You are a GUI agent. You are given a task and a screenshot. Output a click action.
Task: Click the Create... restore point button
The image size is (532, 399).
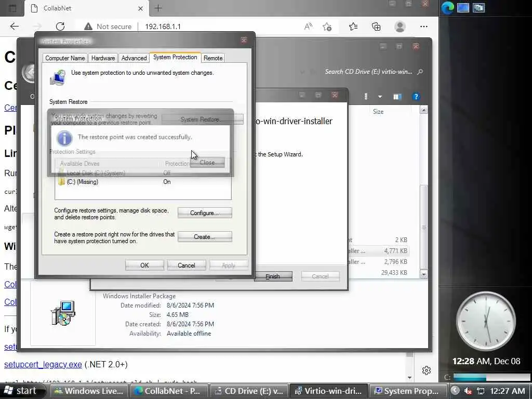click(205, 236)
